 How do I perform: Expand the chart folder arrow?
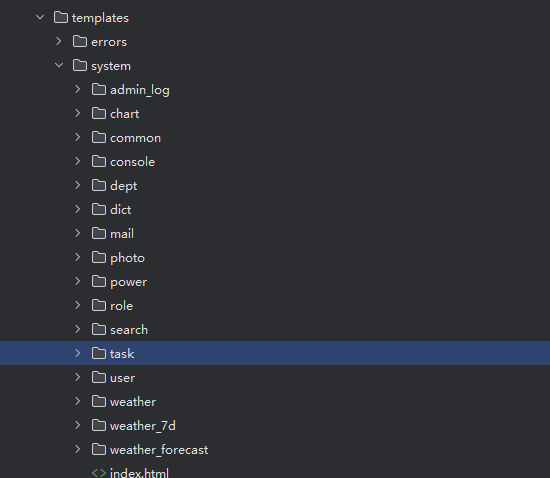(78, 113)
